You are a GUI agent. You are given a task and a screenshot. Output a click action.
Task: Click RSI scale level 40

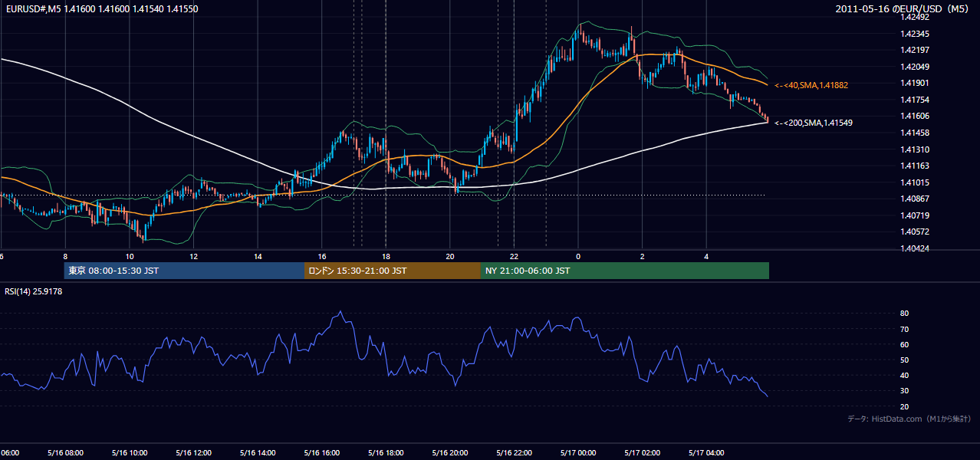pyautogui.click(x=905, y=376)
